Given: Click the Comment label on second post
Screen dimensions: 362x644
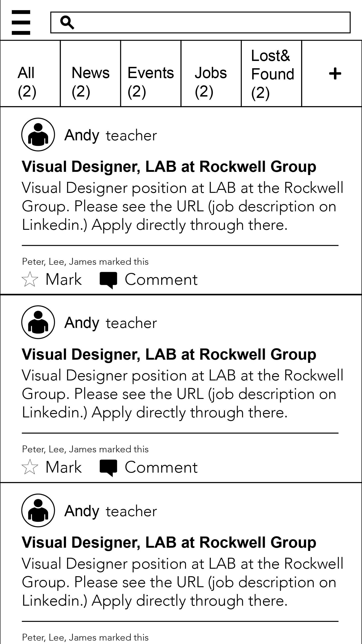Looking at the screenshot, I should 161,467.
